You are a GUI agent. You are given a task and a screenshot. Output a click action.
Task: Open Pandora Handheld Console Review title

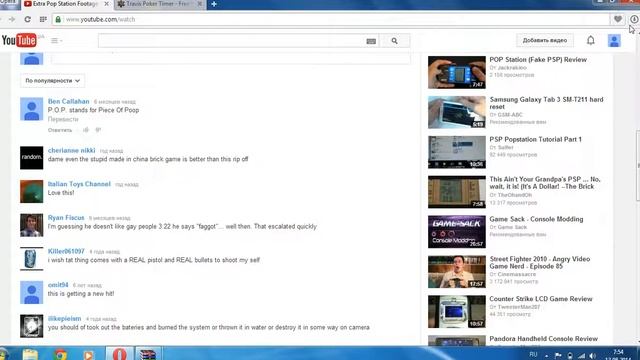(x=543, y=339)
